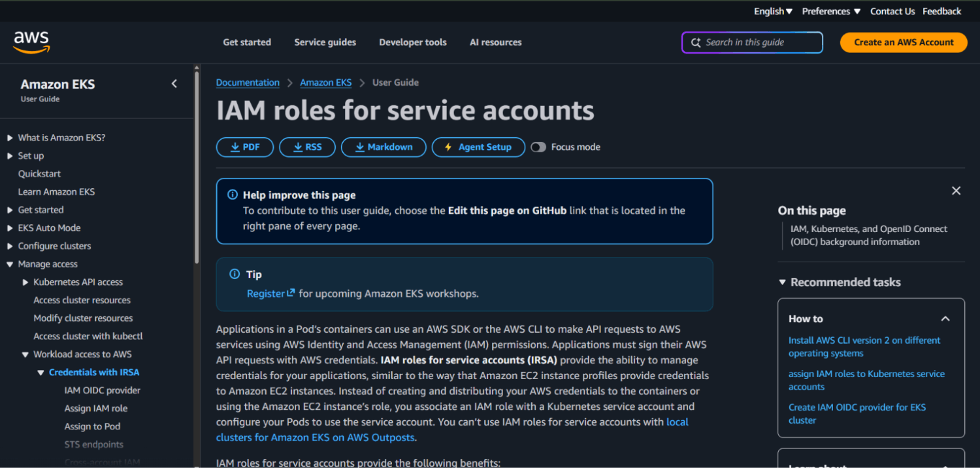Image resolution: width=980 pixels, height=468 pixels.
Task: Click the Contact Us link
Action: click(x=892, y=11)
